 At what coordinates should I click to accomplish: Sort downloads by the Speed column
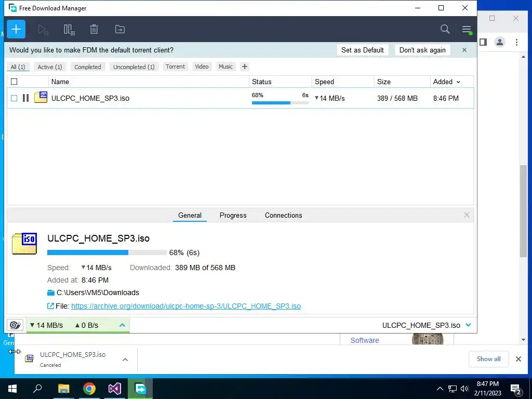tap(343, 82)
